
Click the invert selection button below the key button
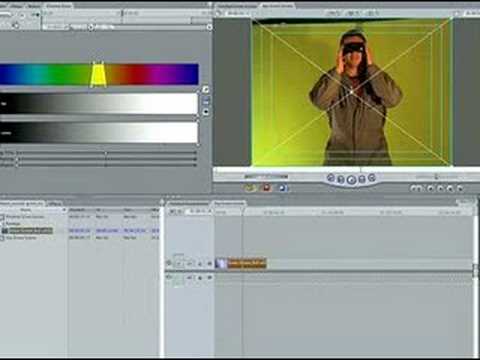[x=206, y=112]
